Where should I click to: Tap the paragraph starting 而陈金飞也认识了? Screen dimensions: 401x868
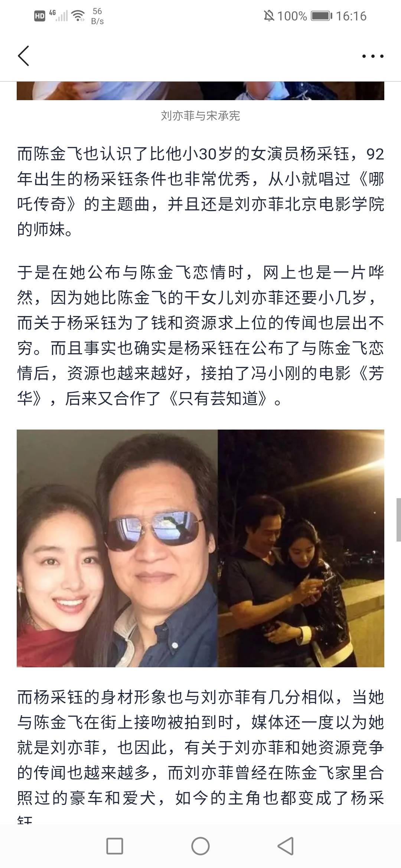200,192
